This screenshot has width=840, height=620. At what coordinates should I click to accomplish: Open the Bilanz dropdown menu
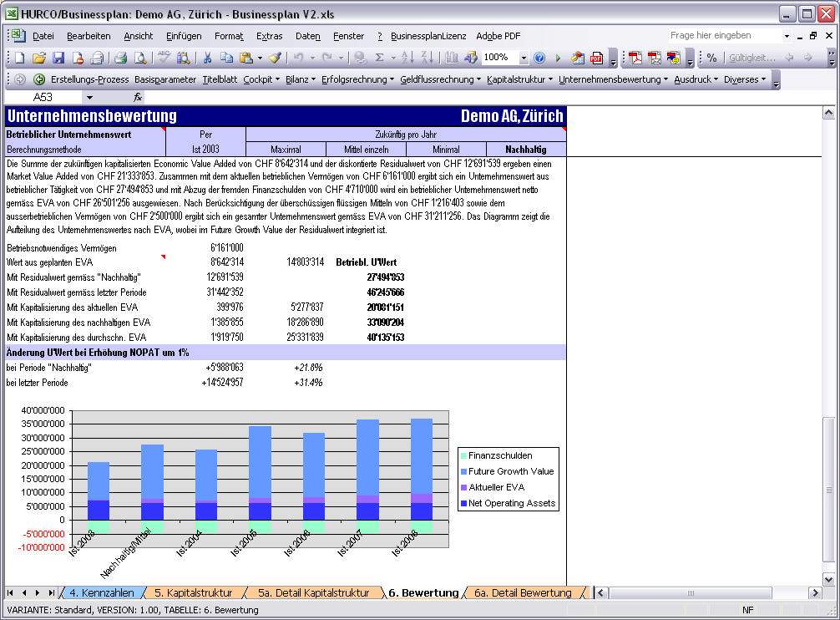300,79
